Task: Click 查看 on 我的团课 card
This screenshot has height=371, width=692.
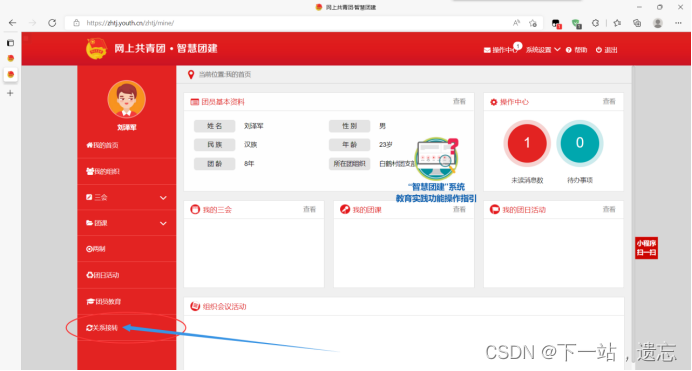Action: [459, 209]
